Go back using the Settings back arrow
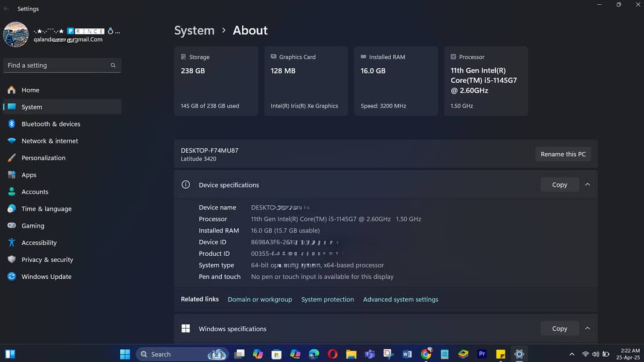 click(6, 8)
